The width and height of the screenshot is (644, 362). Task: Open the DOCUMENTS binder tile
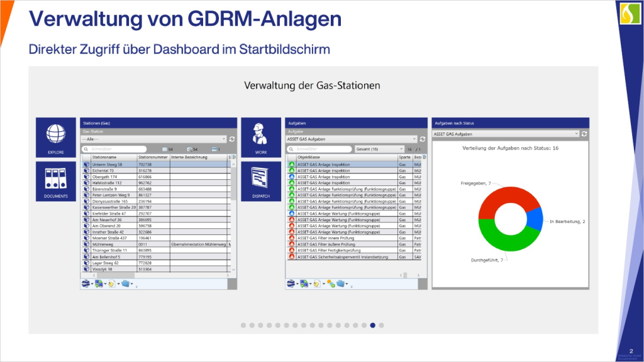click(x=55, y=181)
